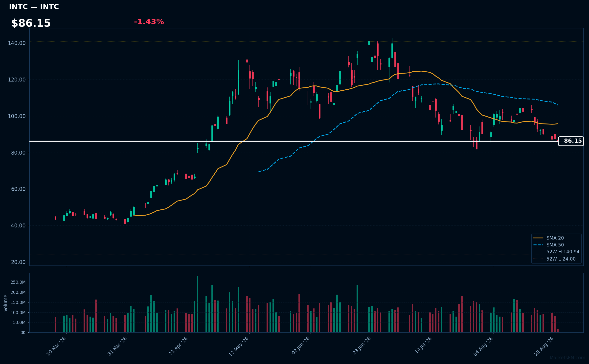Screen dimensions: 589x364
Task: Click the 120.00 y-axis label
Action: tap(17, 80)
